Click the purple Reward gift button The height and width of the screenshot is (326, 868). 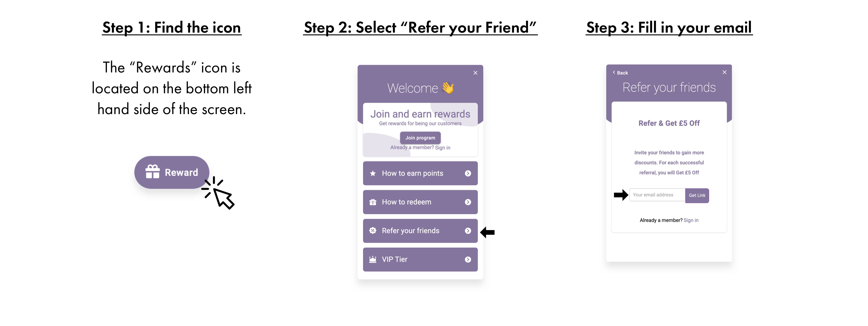[172, 173]
